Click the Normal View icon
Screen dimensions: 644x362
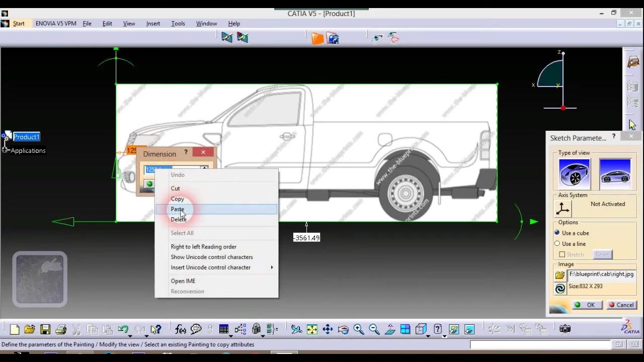pyautogui.click(x=390, y=329)
